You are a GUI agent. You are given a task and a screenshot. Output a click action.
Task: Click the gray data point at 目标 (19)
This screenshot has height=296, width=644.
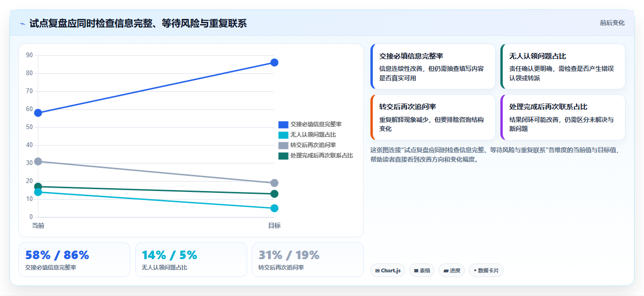click(x=275, y=183)
